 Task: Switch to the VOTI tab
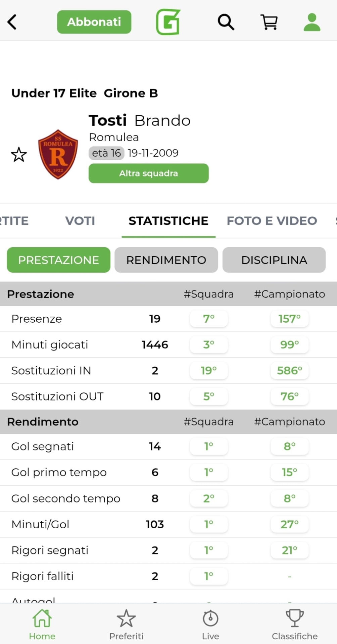point(80,221)
